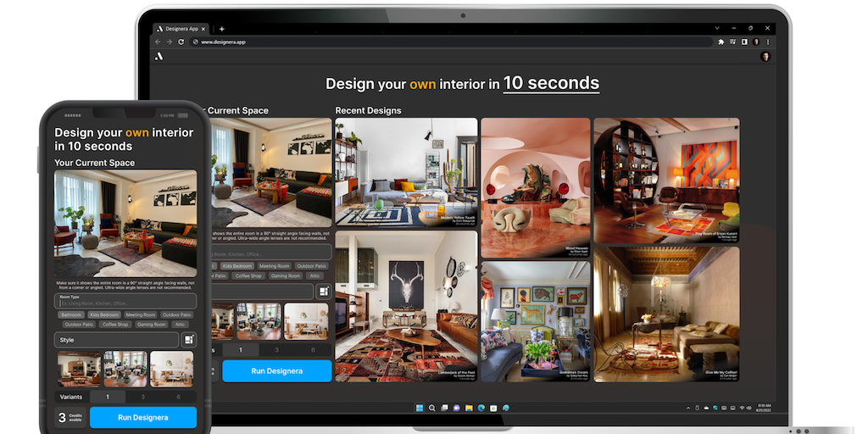Choose Kids Bedroom in the laptop app
The width and height of the screenshot is (868, 434).
[x=237, y=265]
